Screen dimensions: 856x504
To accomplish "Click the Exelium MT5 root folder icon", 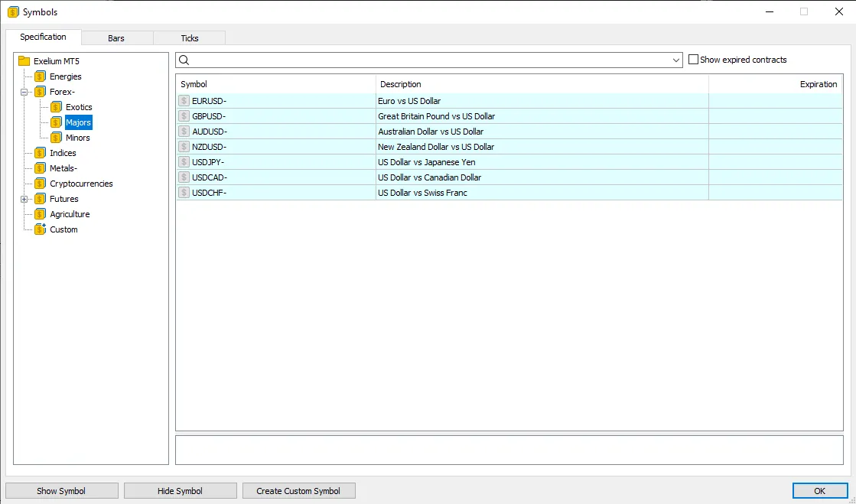I will 24,61.
